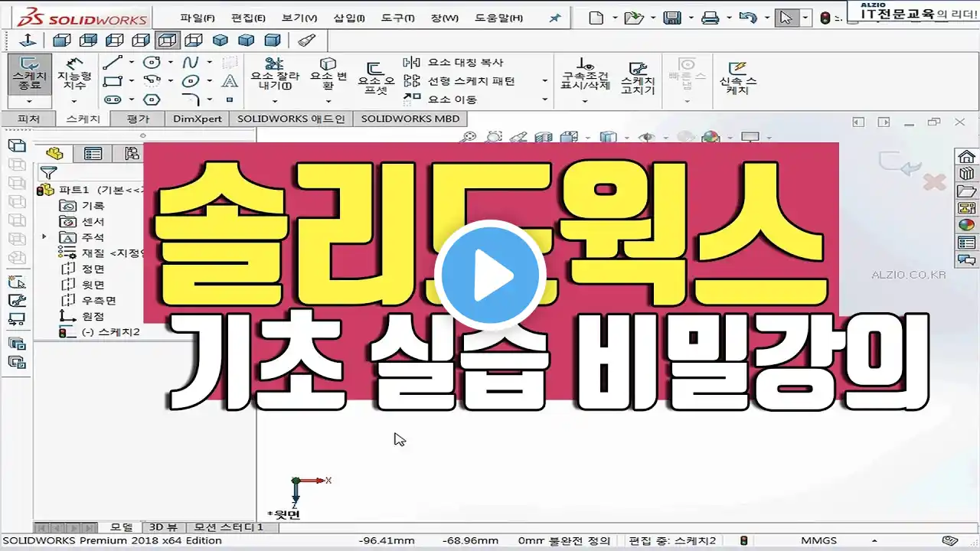980x551 pixels.
Task: Open the Save icon dropdown arrow
Action: click(x=691, y=18)
